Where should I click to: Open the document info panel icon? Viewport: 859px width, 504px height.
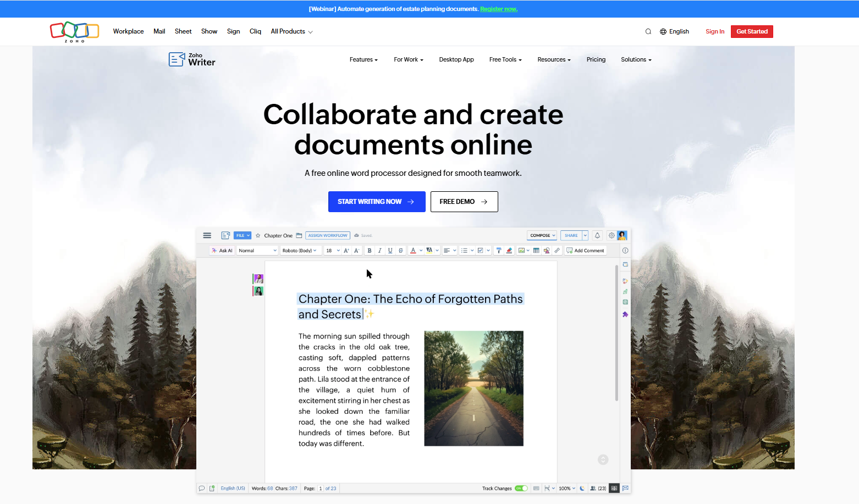click(x=625, y=250)
